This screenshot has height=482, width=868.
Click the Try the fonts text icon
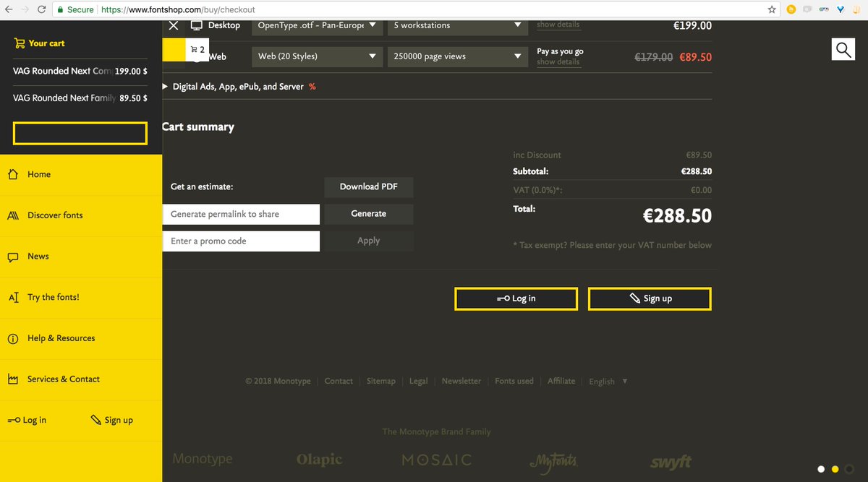13,298
